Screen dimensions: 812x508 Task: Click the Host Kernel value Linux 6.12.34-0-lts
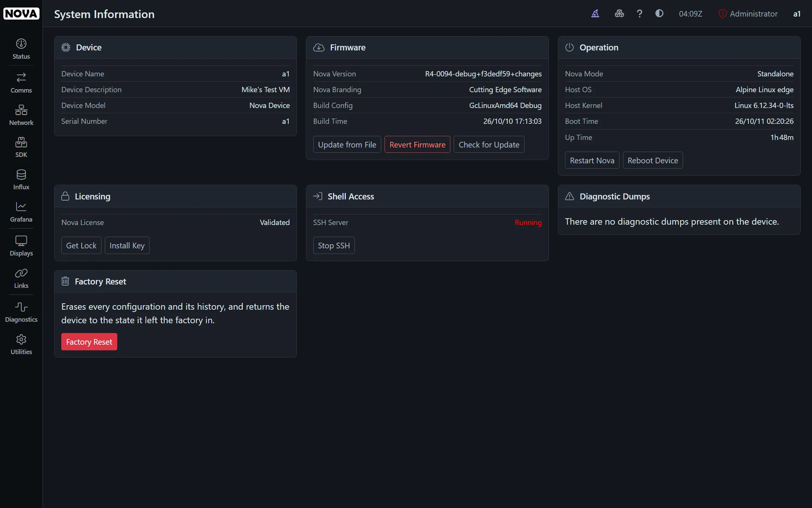[764, 105]
